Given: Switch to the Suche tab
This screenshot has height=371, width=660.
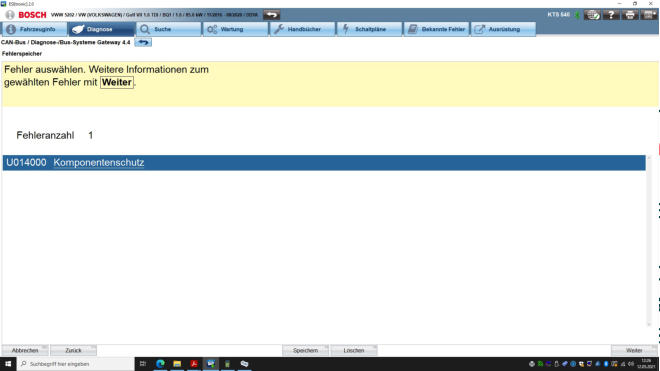Looking at the screenshot, I should click(x=168, y=29).
